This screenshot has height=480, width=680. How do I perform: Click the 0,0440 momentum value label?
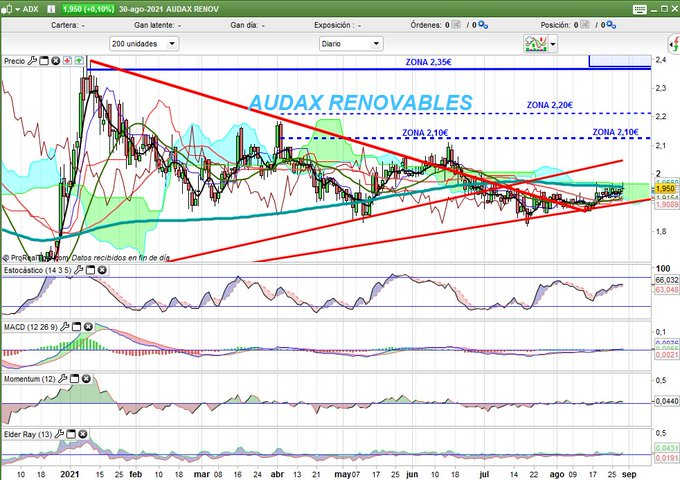tap(667, 402)
